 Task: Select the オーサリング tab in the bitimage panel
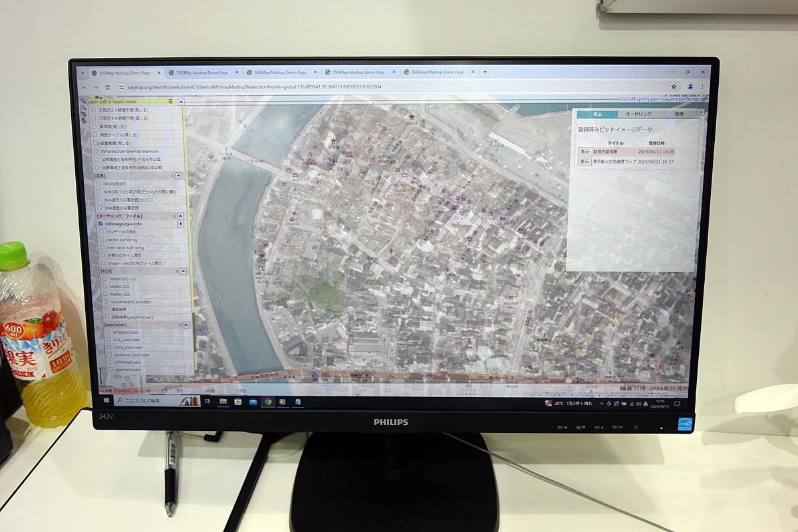click(x=638, y=114)
